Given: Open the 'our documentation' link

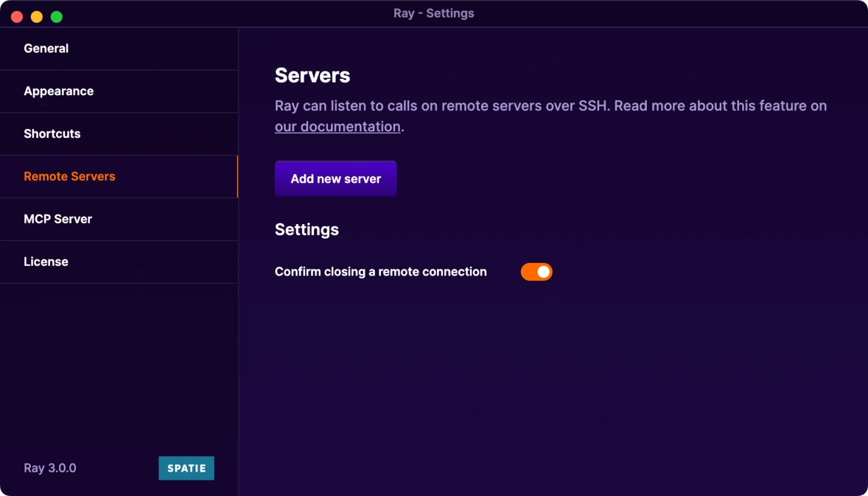Looking at the screenshot, I should coord(338,127).
